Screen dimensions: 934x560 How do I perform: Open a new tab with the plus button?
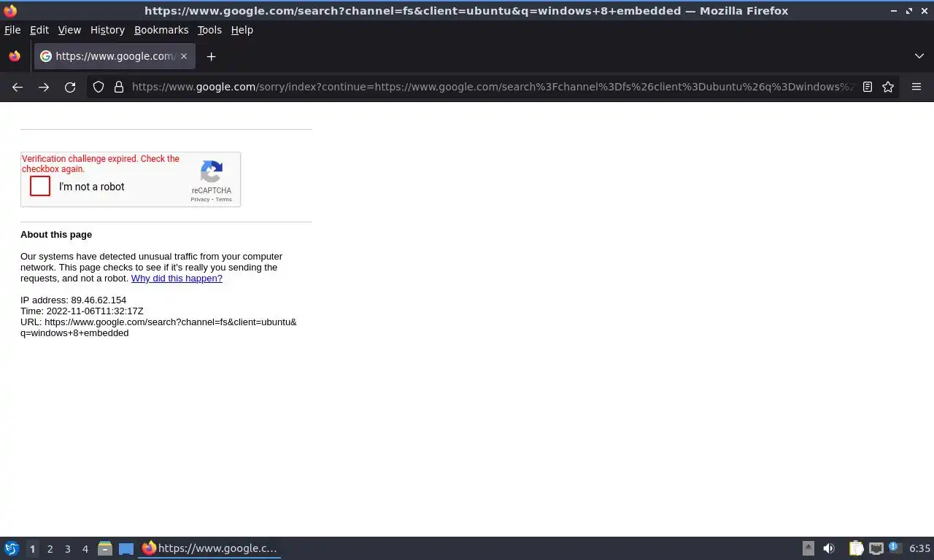(211, 56)
